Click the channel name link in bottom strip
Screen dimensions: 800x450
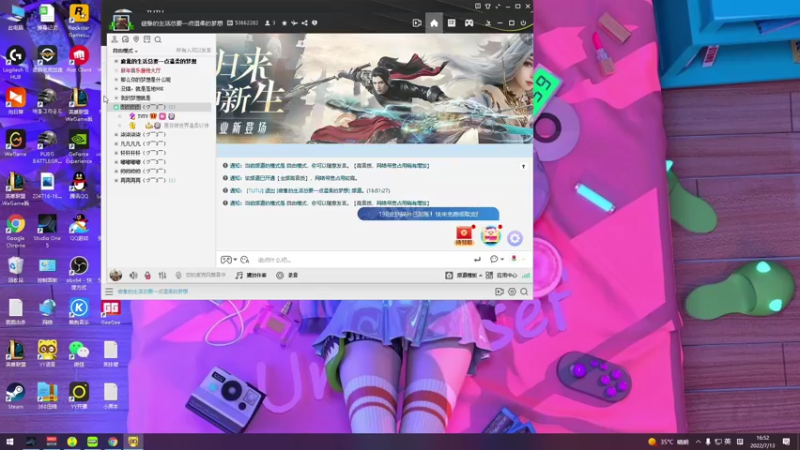coord(153,292)
